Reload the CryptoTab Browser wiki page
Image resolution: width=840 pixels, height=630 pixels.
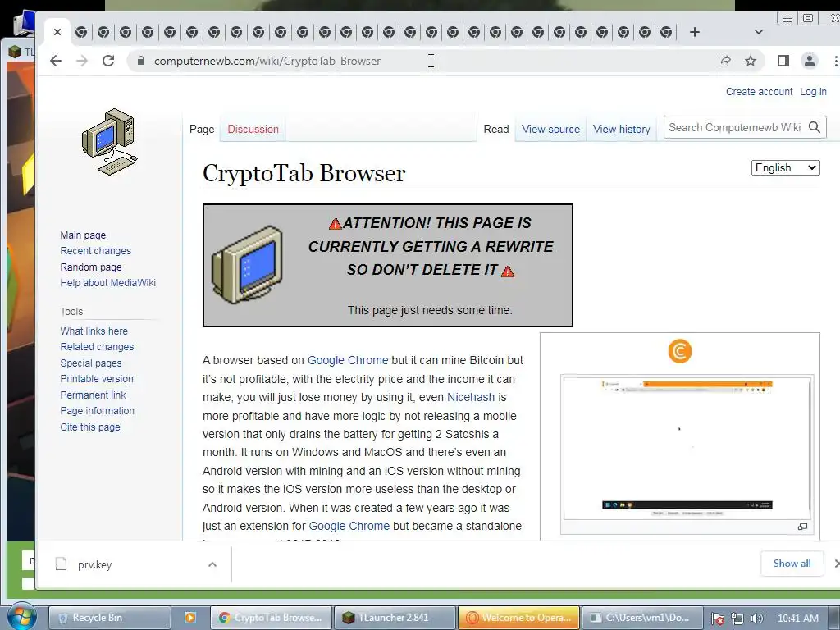(108, 61)
